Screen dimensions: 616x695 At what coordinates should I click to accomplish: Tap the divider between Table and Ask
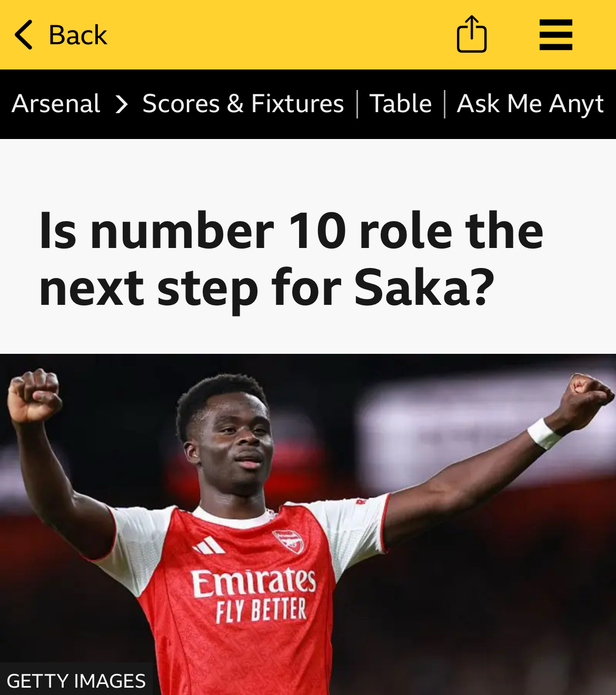(x=444, y=104)
